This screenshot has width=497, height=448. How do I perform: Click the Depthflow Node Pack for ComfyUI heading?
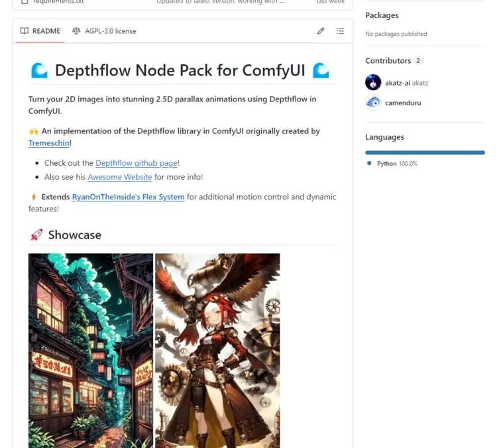(180, 70)
